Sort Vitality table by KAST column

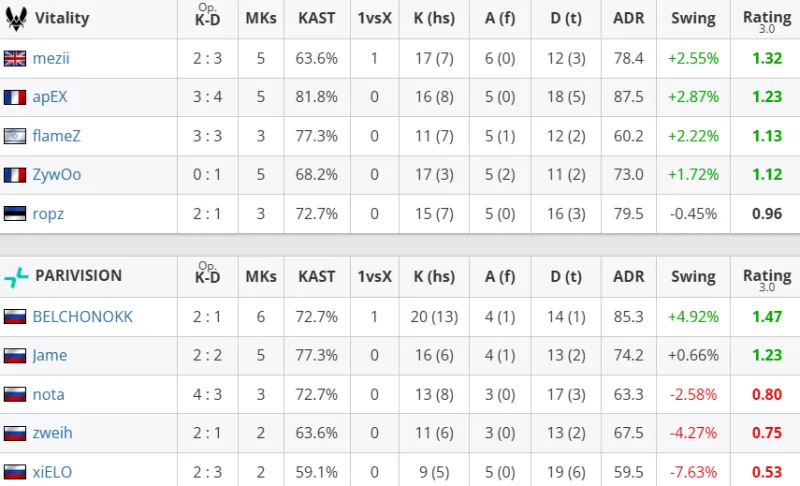pos(317,18)
